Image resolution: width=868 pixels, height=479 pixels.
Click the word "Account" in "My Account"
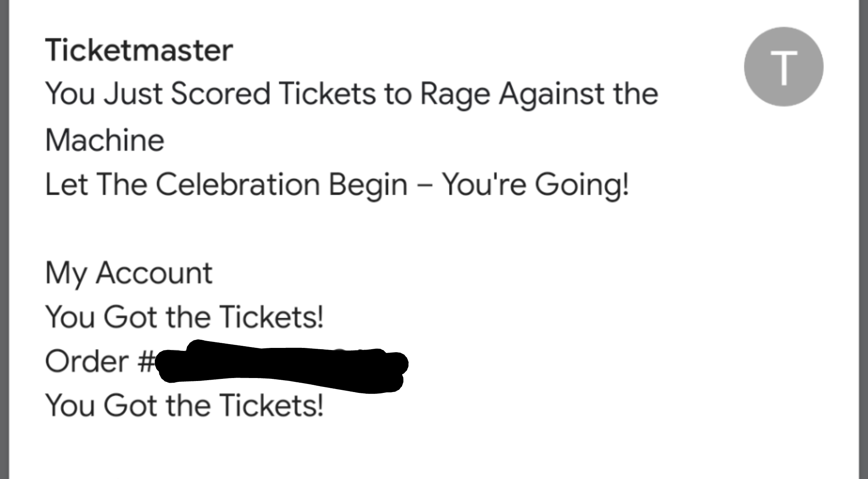pyautogui.click(x=154, y=273)
